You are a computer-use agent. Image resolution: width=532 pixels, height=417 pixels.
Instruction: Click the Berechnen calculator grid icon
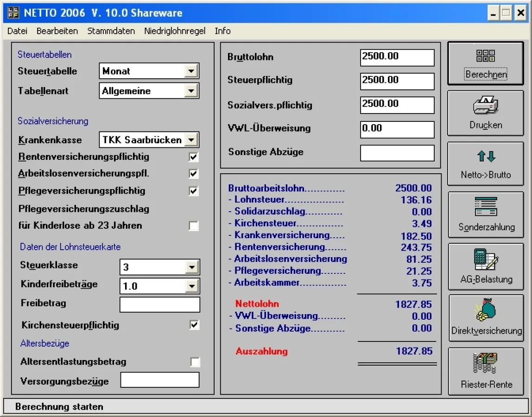486,56
